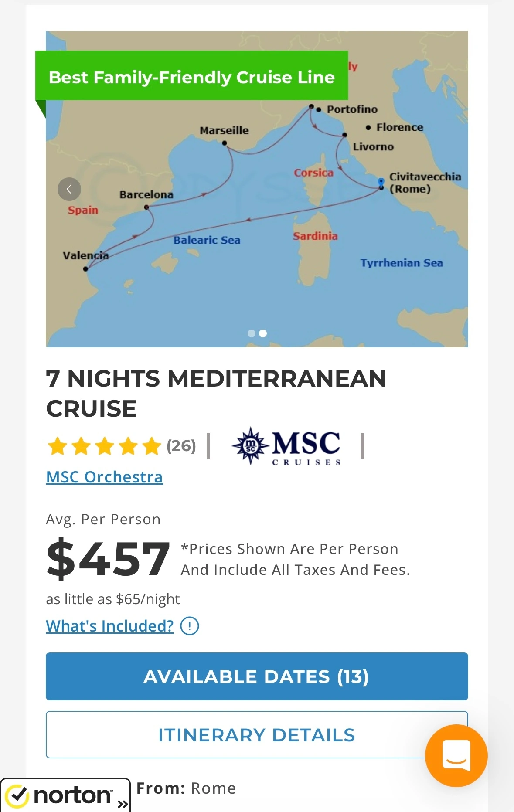Click the MSC Cruises logo
Viewport: 514px width, 812px height.
click(x=286, y=446)
